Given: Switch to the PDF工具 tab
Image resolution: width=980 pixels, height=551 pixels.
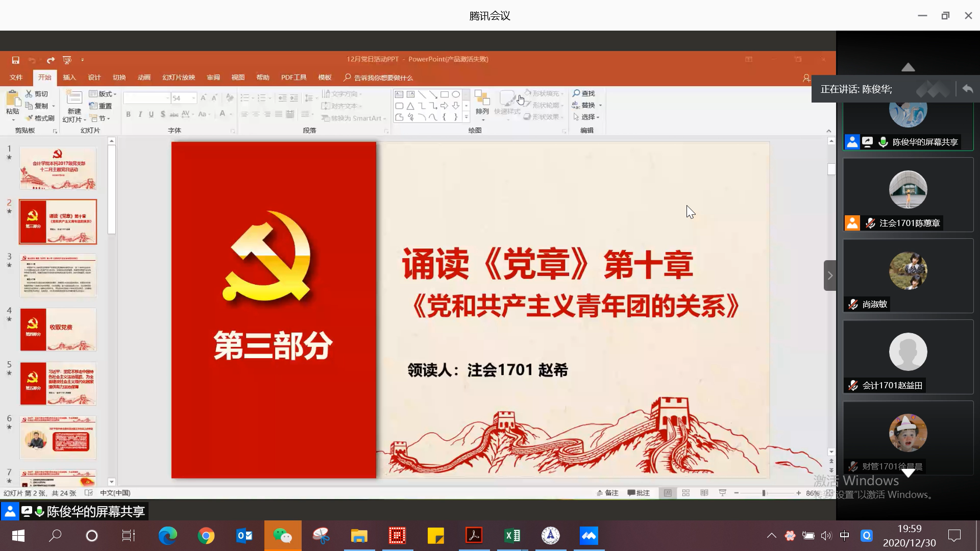Looking at the screenshot, I should (293, 78).
